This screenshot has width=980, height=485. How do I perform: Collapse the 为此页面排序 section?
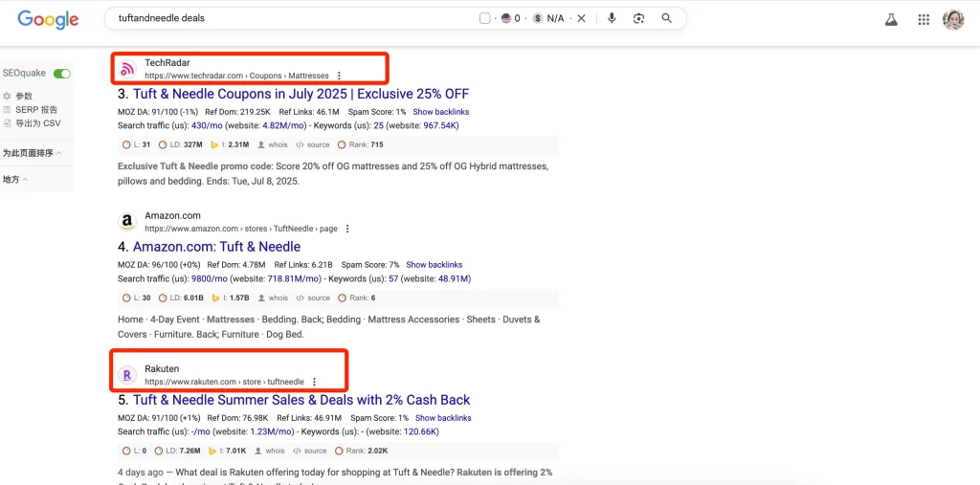32,153
